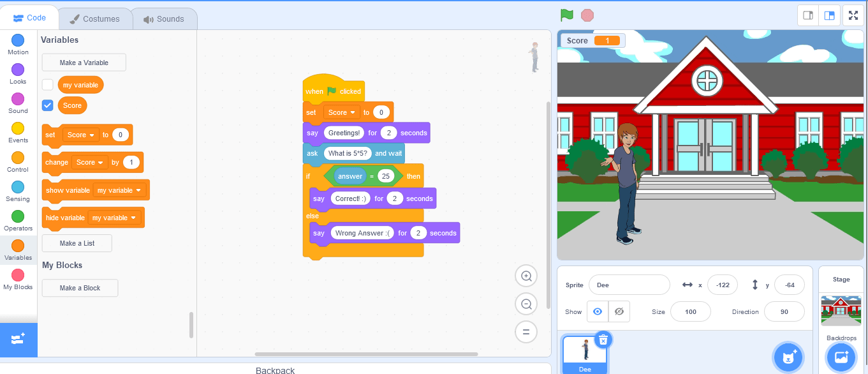Zoom out of the code workspace
868x374 pixels.
click(x=526, y=304)
